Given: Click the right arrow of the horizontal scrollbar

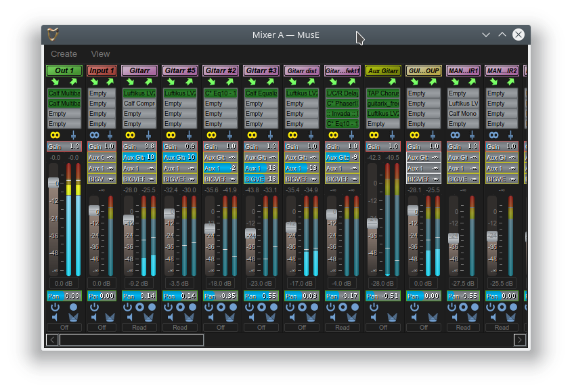Looking at the screenshot, I should (x=520, y=340).
